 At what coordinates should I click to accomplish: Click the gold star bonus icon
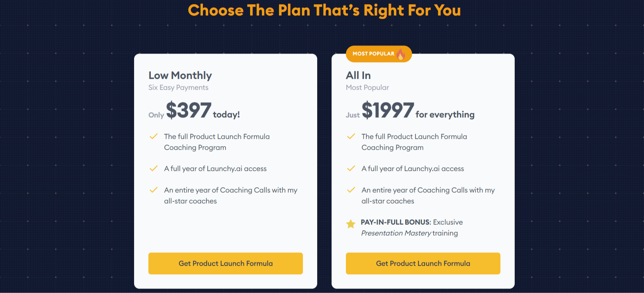pyautogui.click(x=351, y=224)
